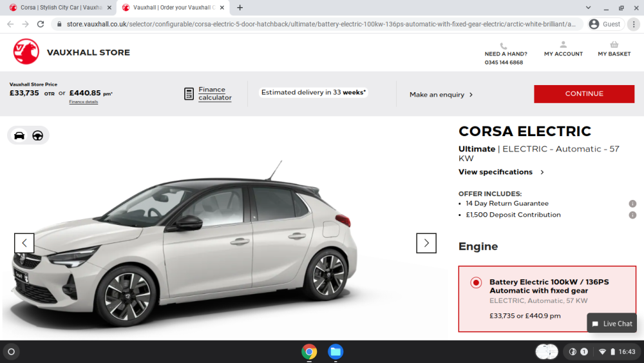644x363 pixels.
Task: Click browser back arrow
Action: 10,25
